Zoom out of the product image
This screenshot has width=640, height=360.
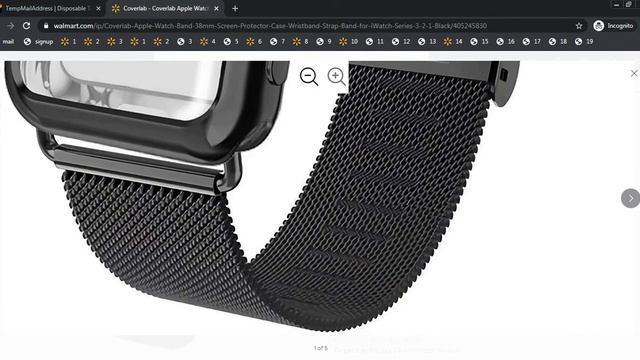[309, 76]
